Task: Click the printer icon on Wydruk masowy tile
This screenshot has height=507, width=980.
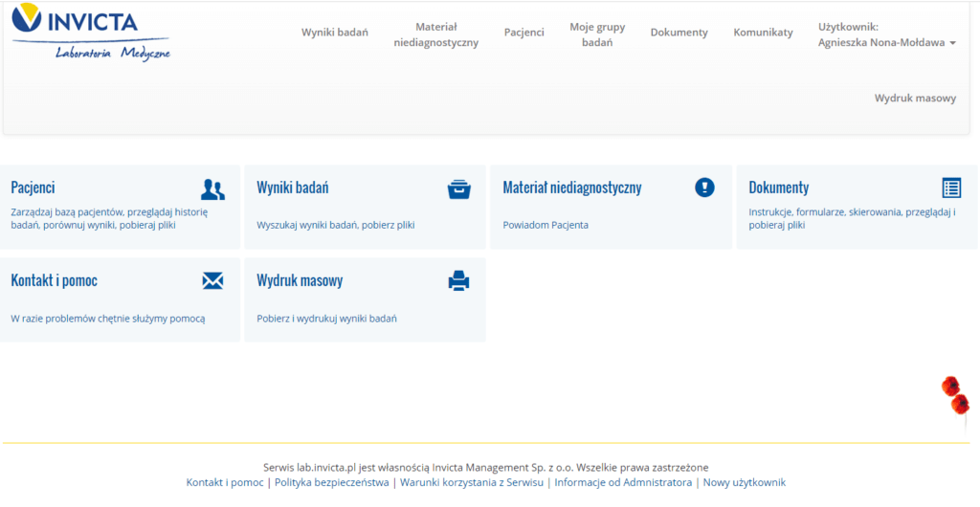Action: tap(459, 280)
